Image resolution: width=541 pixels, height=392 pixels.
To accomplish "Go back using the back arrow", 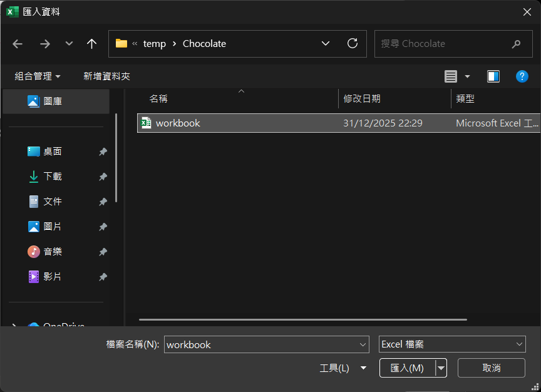I will click(x=18, y=44).
